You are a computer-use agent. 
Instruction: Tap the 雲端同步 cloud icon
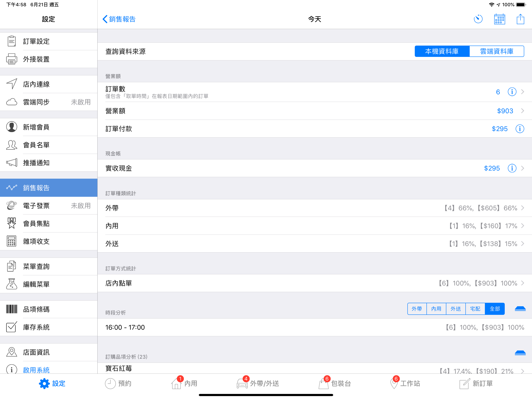[x=11, y=102]
